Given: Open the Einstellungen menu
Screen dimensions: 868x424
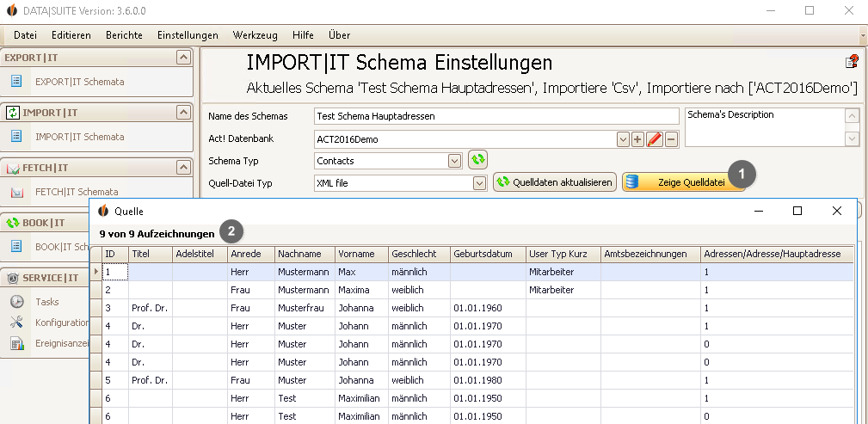Looking at the screenshot, I should (188, 35).
